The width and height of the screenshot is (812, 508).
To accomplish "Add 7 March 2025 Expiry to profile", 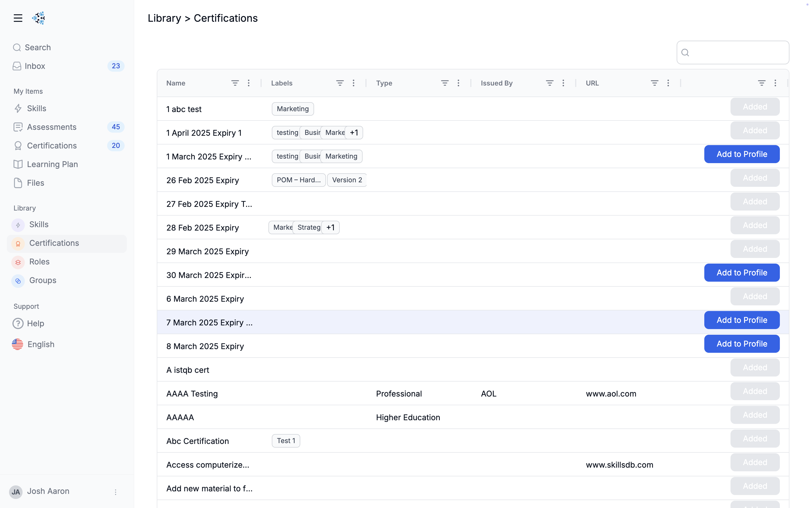I will [x=742, y=320].
